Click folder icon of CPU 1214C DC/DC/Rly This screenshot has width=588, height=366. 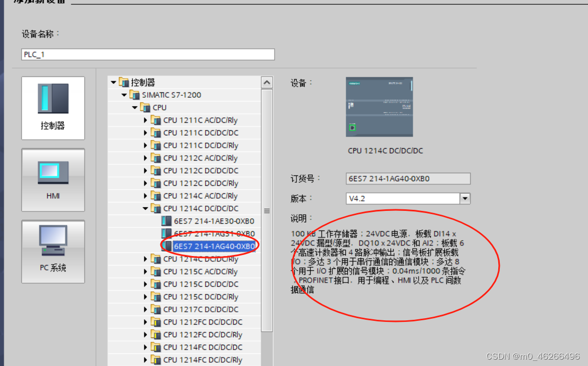[x=156, y=258]
